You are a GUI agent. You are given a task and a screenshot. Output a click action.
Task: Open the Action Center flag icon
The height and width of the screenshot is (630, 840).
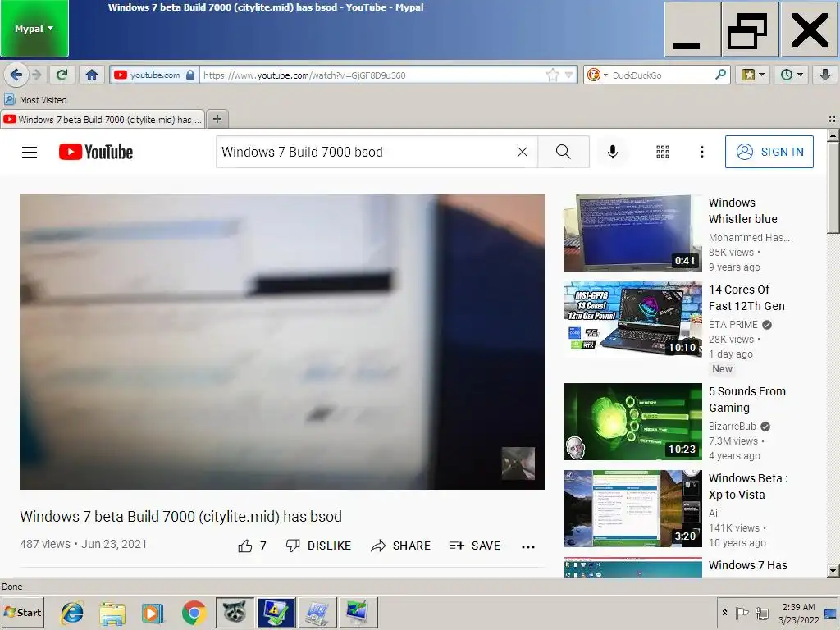742,613
